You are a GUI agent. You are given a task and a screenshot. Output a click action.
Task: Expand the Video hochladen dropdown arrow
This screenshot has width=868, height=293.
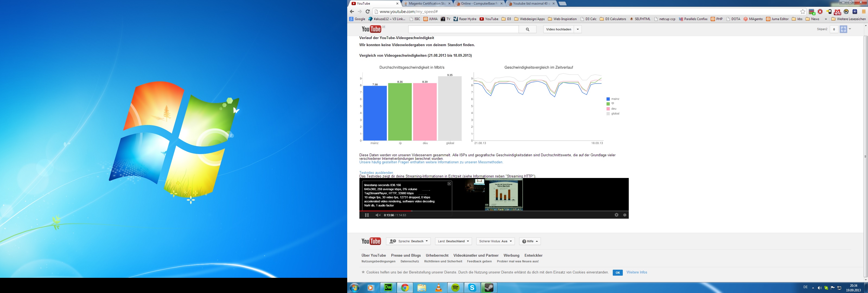(x=577, y=29)
